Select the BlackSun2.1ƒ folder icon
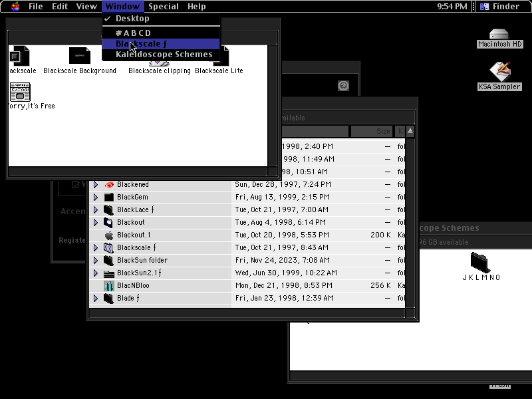Viewport: 532px width, 399px height. (x=109, y=273)
